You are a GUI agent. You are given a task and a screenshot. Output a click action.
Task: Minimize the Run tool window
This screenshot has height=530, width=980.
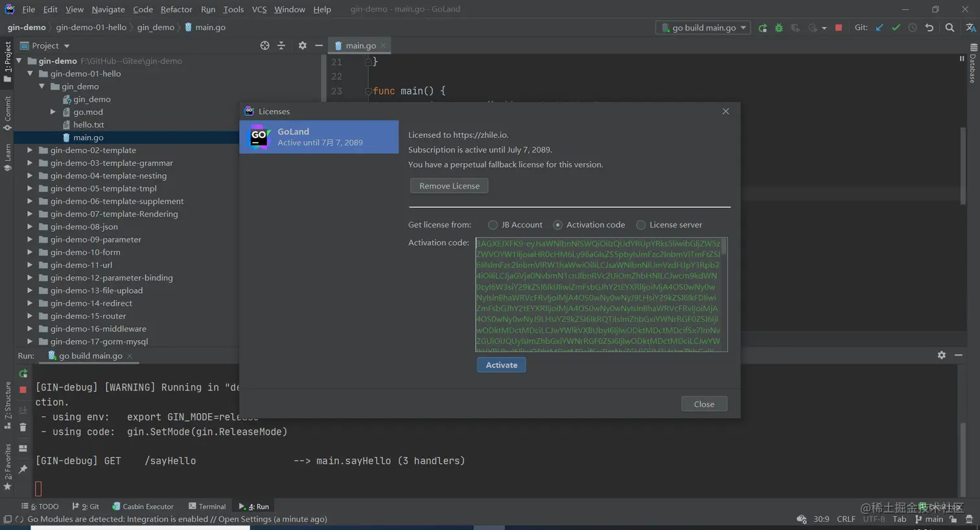click(x=959, y=355)
